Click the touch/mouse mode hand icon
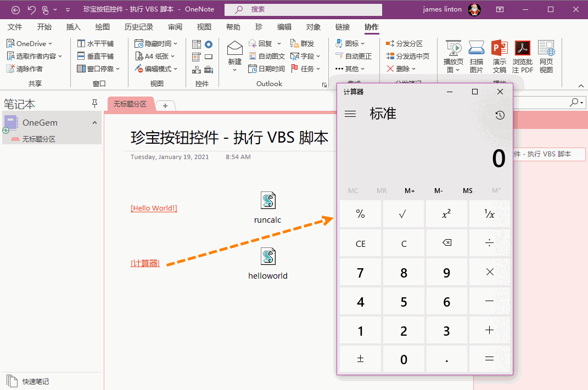The height and width of the screenshot is (390, 588). point(46,10)
